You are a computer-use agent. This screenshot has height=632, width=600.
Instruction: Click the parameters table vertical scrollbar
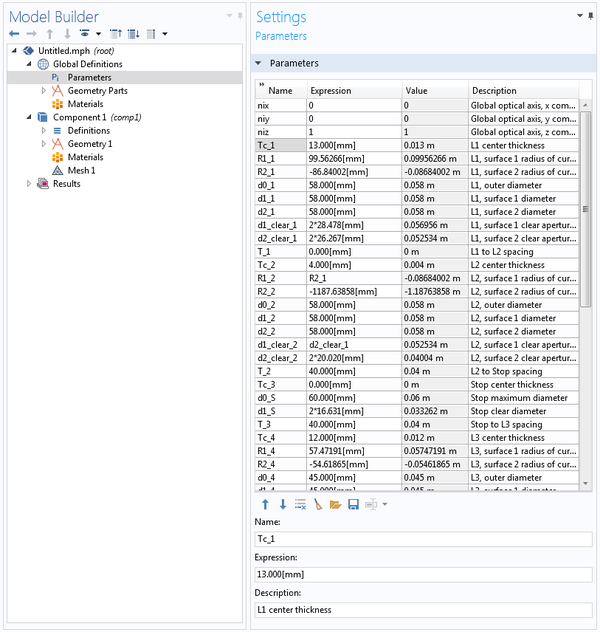pyautogui.click(x=585, y=210)
